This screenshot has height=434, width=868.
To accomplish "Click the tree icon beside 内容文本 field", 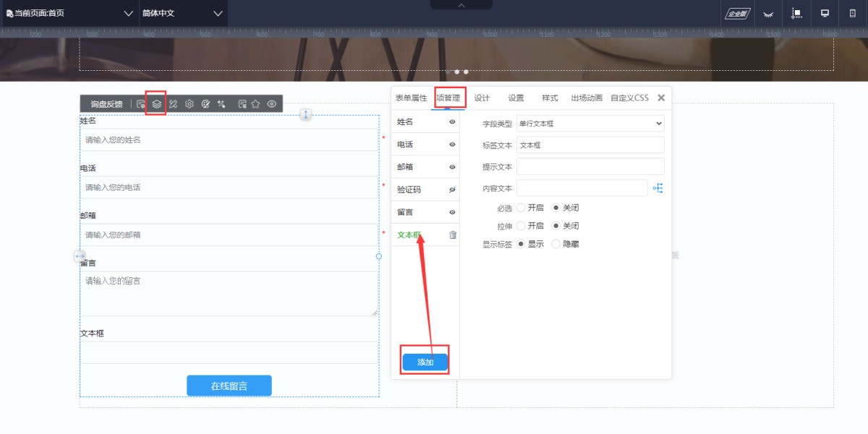I will (658, 188).
